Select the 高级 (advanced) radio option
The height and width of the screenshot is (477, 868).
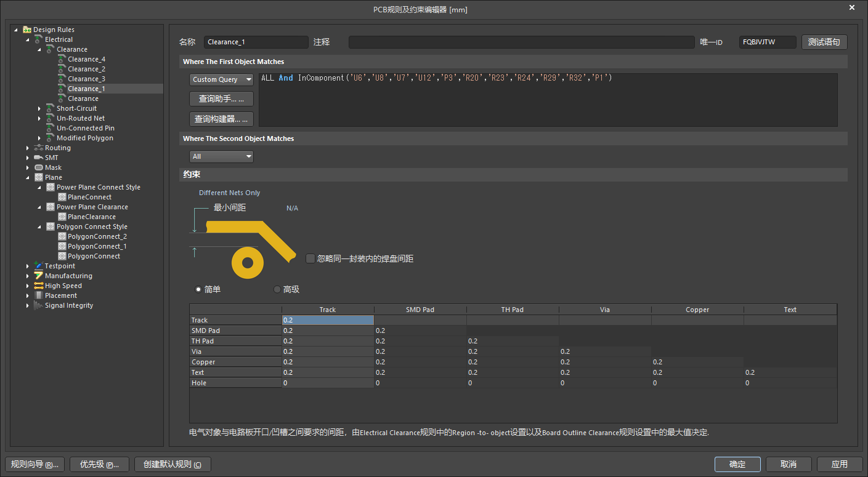[277, 289]
